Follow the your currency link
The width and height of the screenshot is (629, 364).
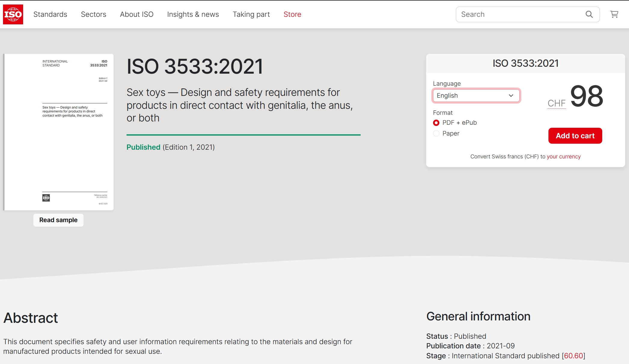pyautogui.click(x=563, y=157)
